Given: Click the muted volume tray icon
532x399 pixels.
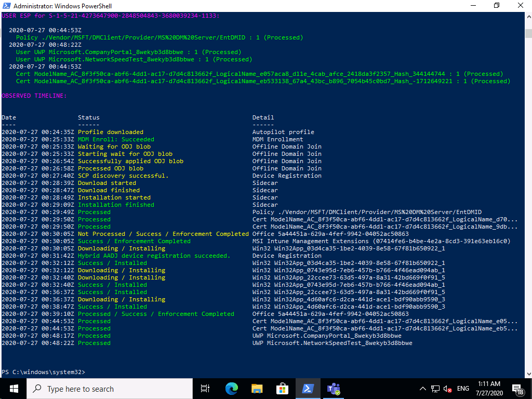Looking at the screenshot, I should [447, 389].
